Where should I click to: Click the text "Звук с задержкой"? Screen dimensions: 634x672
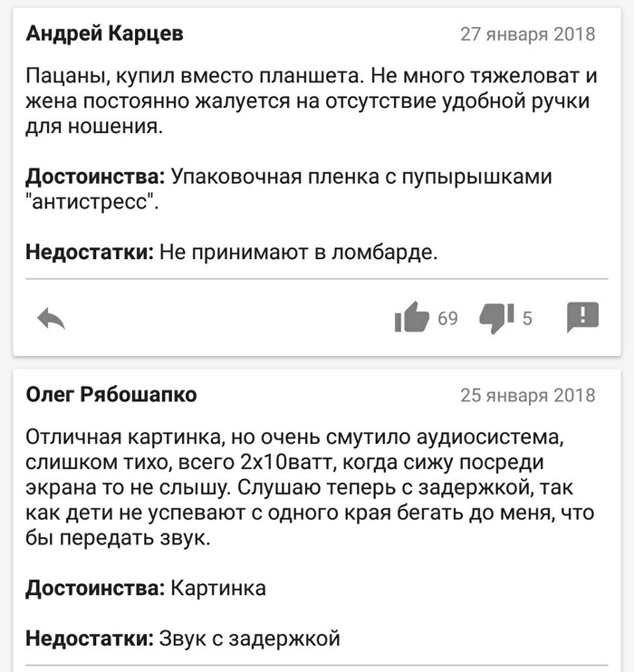pyautogui.click(x=249, y=638)
